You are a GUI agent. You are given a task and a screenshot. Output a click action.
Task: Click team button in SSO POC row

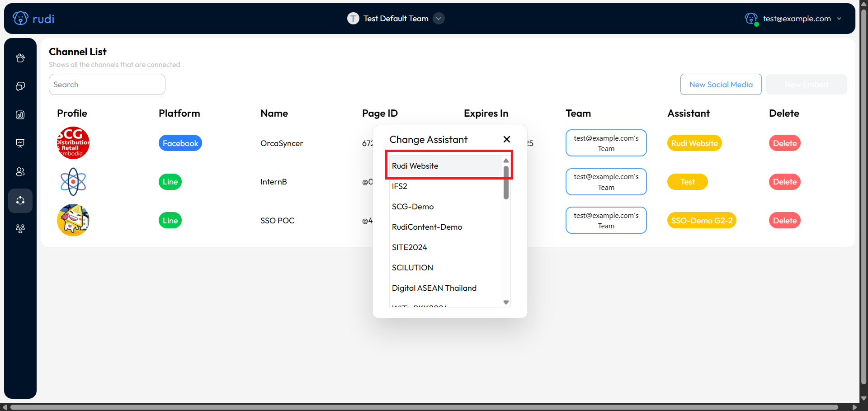[x=606, y=221]
